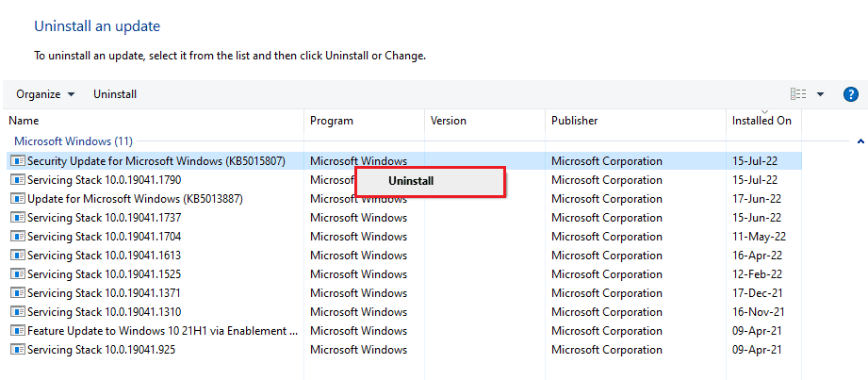Click the Publisher column header
868x380 pixels.
(575, 121)
